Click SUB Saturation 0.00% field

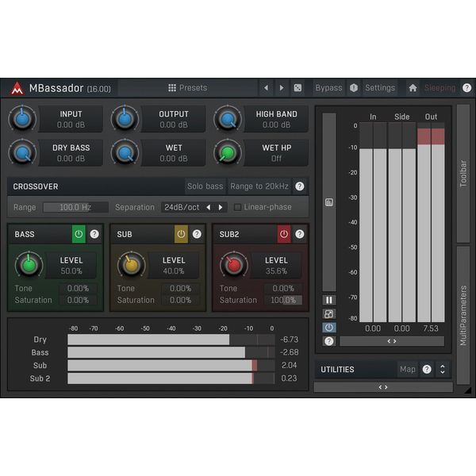pyautogui.click(x=181, y=300)
